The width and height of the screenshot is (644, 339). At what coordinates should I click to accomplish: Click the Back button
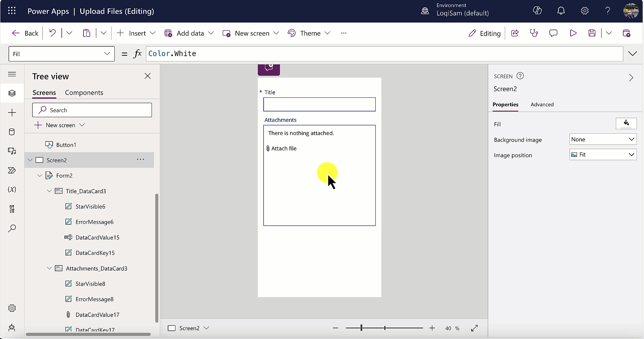coord(25,33)
